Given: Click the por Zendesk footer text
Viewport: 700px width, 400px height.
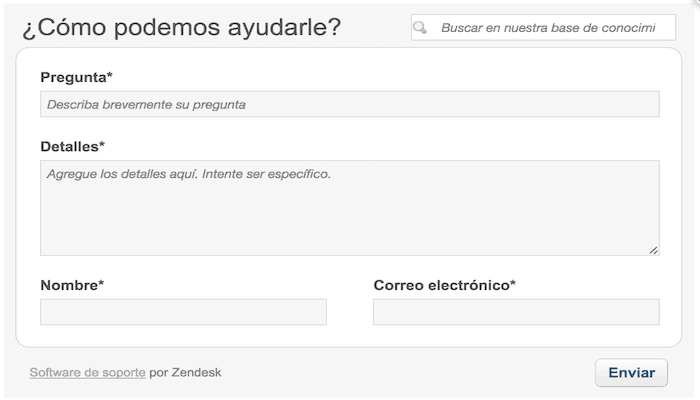Looking at the screenshot, I should [185, 372].
